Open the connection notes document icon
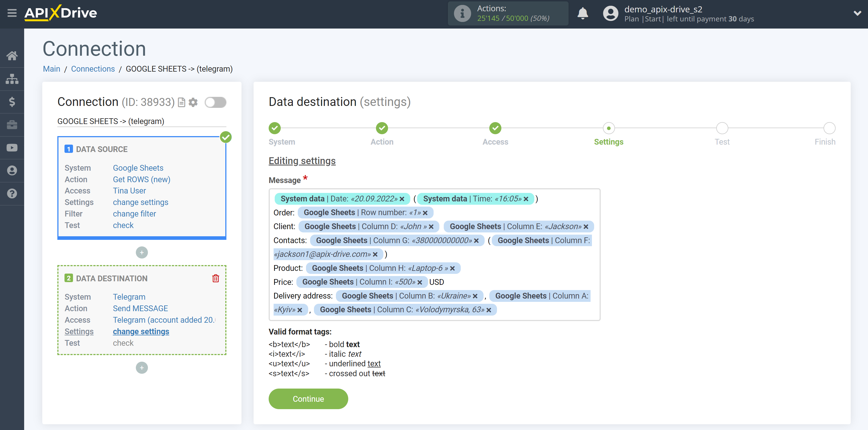868x430 pixels. pyautogui.click(x=182, y=102)
